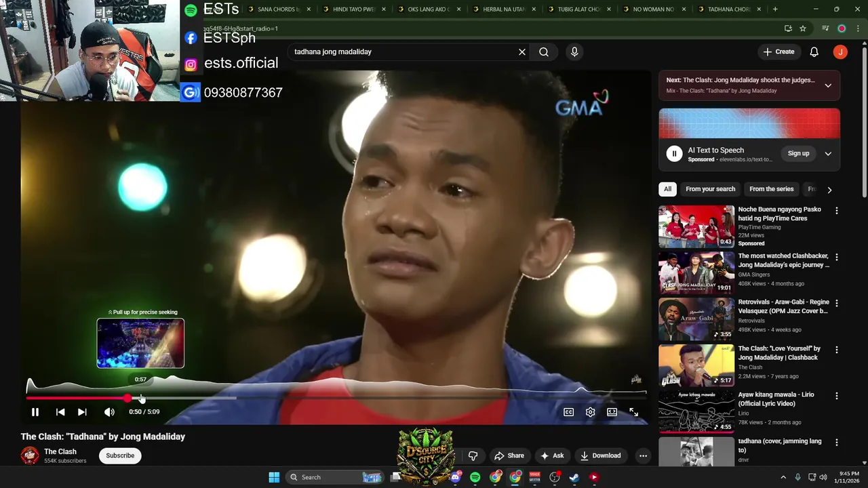868x488 pixels.
Task: Expand the Next up mix panel
Action: [x=828, y=85]
